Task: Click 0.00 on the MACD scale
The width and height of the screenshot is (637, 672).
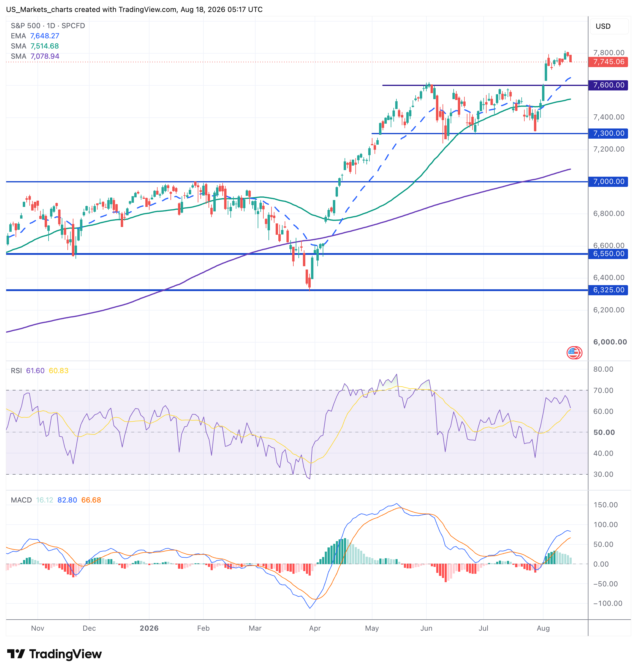Action: point(601,564)
